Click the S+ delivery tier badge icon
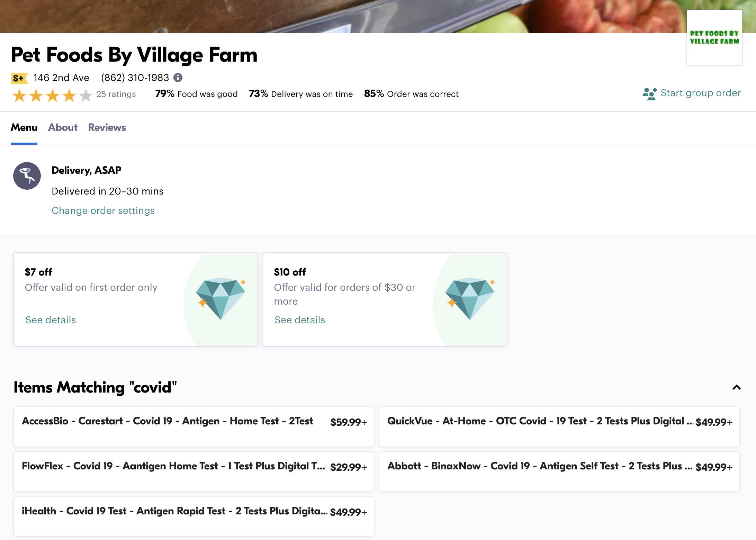756x540 pixels. 19,77
